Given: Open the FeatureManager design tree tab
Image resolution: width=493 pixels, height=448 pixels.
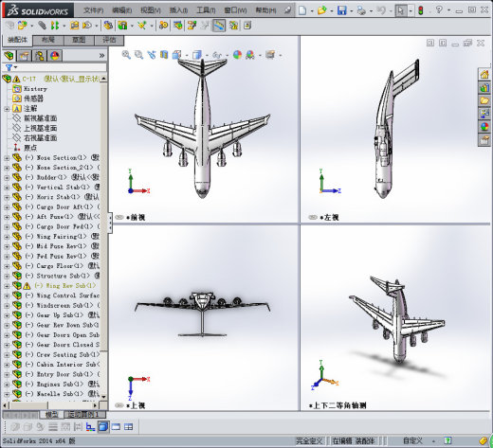Looking at the screenshot, I should pos(9,56).
